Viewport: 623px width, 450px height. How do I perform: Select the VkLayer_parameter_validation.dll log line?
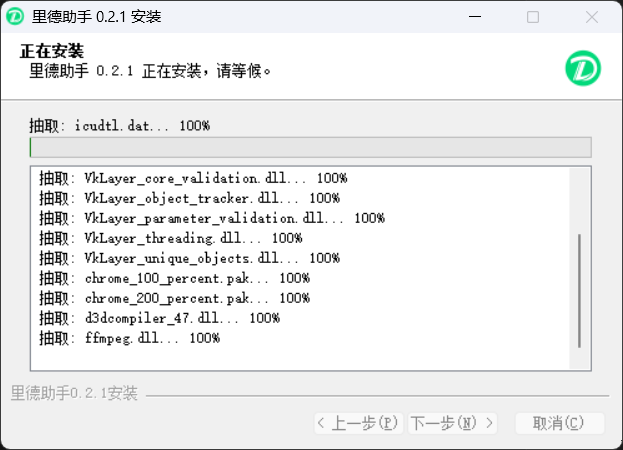[x=212, y=218]
